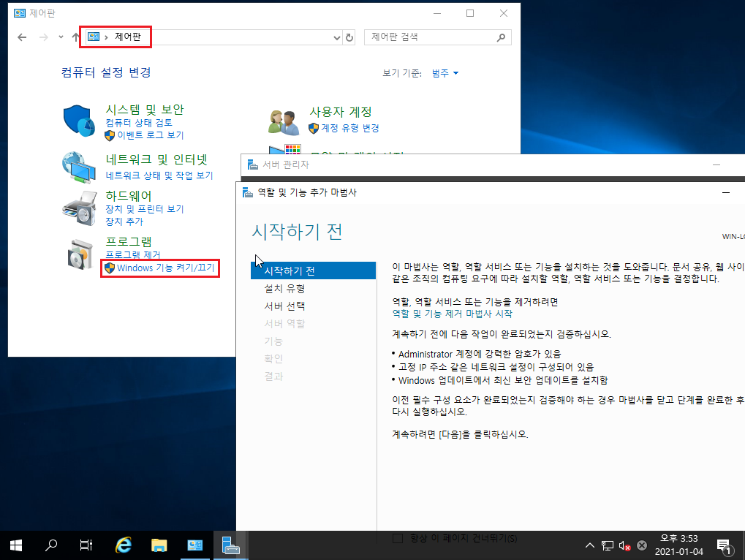745x560 pixels.
Task: Minimize the 서버 관리자 window
Action: pos(716,164)
